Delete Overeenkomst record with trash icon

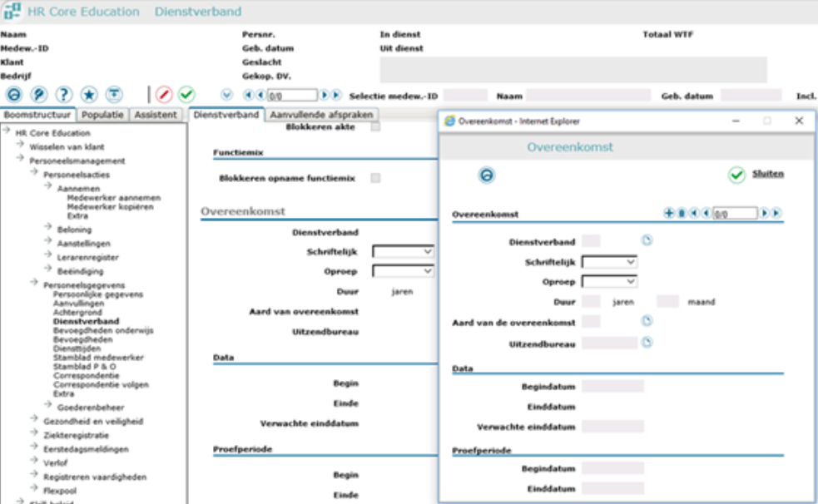682,213
